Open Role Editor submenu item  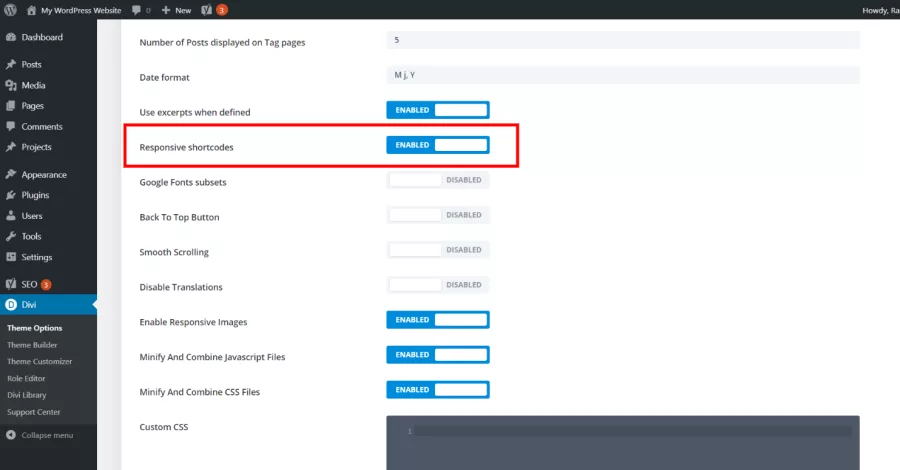pyautogui.click(x=26, y=379)
